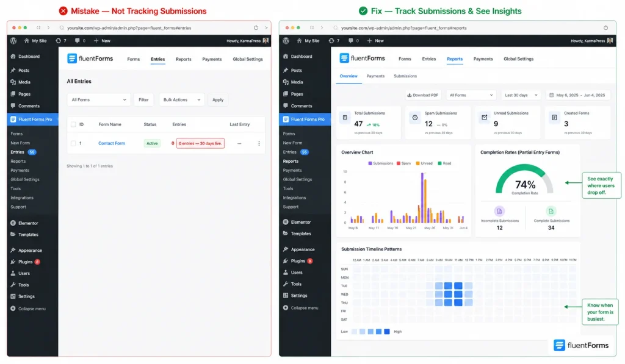Image resolution: width=625 pixels, height=364 pixels.
Task: Click the plus New icon in left window
Action: click(96, 41)
